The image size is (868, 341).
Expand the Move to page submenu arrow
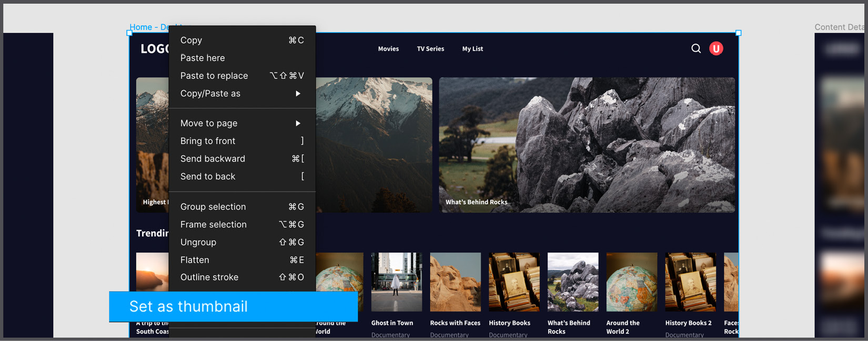pyautogui.click(x=298, y=123)
